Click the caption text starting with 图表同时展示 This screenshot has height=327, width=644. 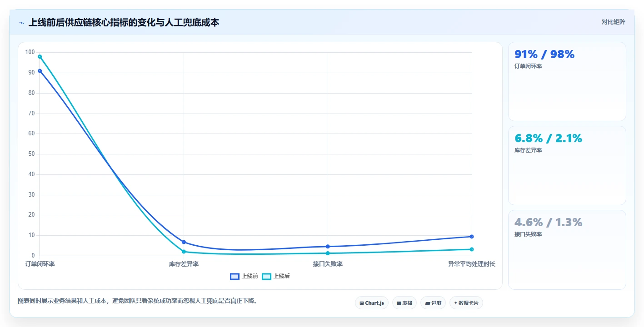point(139,301)
